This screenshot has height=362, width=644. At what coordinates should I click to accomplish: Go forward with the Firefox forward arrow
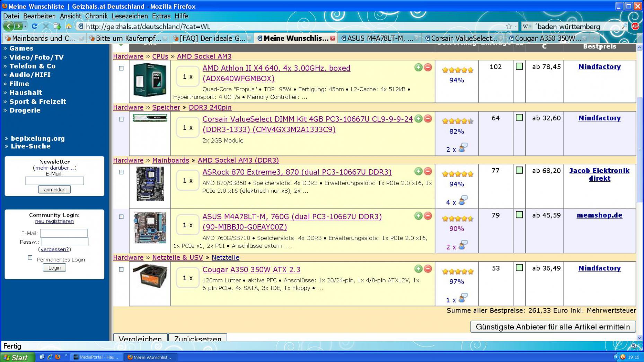[18, 26]
